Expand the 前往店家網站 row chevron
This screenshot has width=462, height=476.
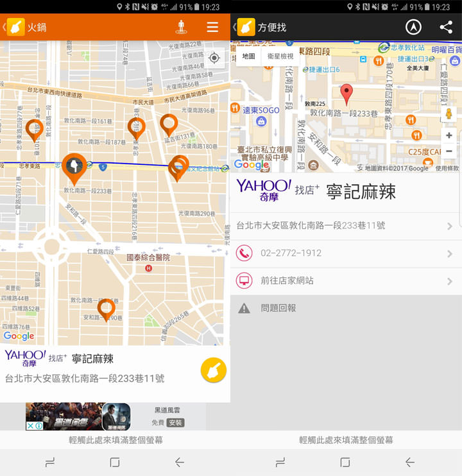click(x=450, y=281)
